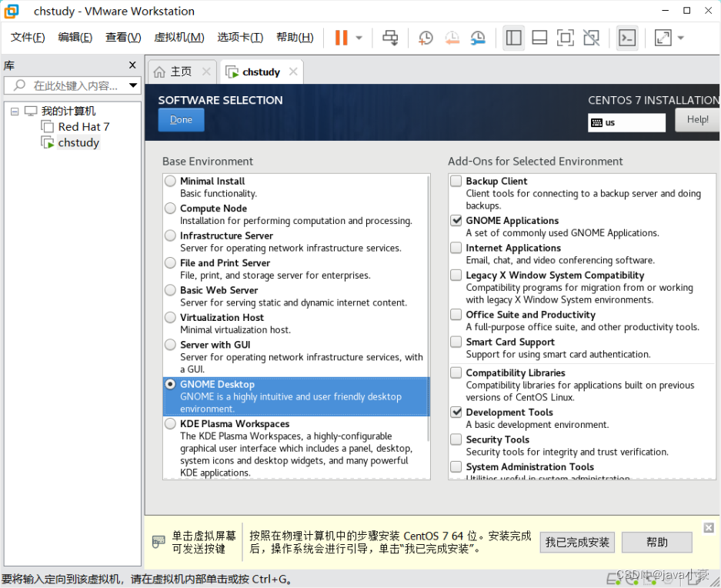Open the library search dropdown arrow
The image size is (721, 588).
133,85
